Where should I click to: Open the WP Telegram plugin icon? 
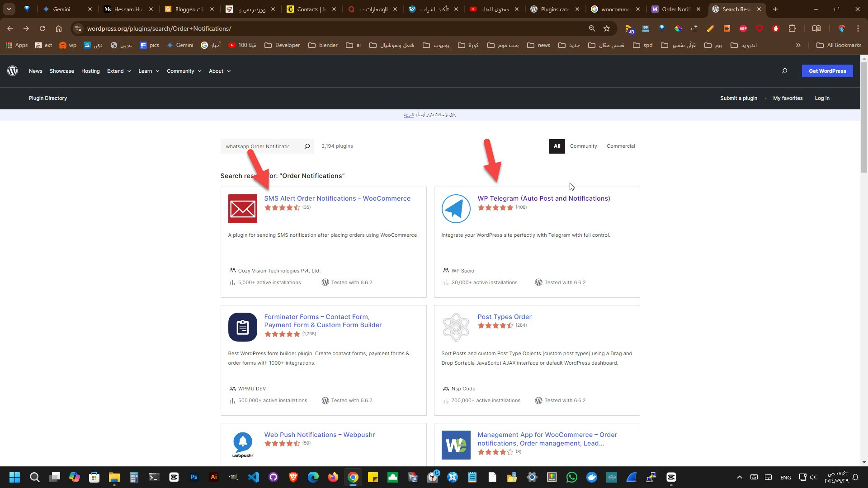[x=456, y=209]
